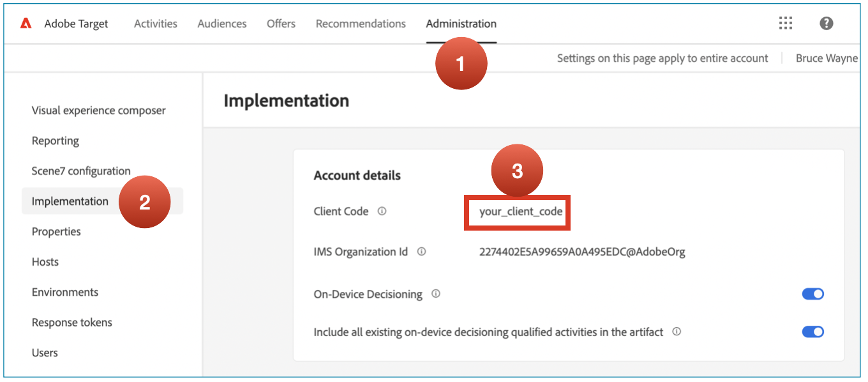Open the Activities tab
The image size is (868, 382).
pos(156,24)
